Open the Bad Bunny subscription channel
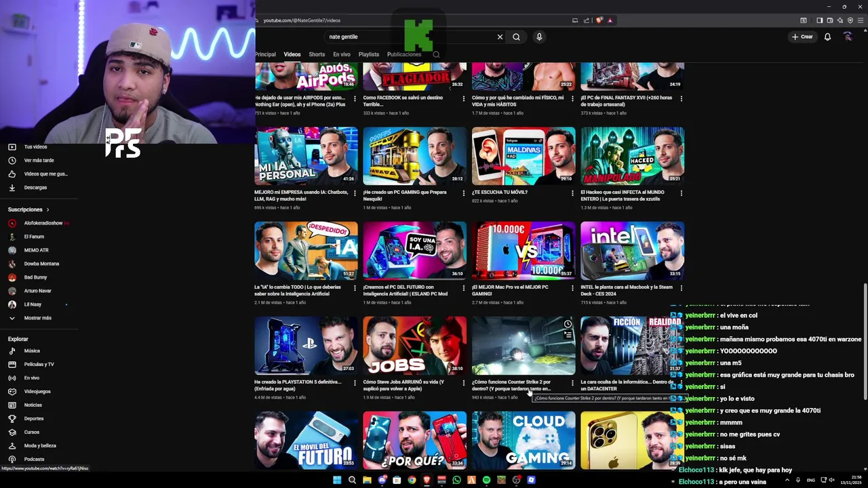This screenshot has width=868, height=488. 27,277
